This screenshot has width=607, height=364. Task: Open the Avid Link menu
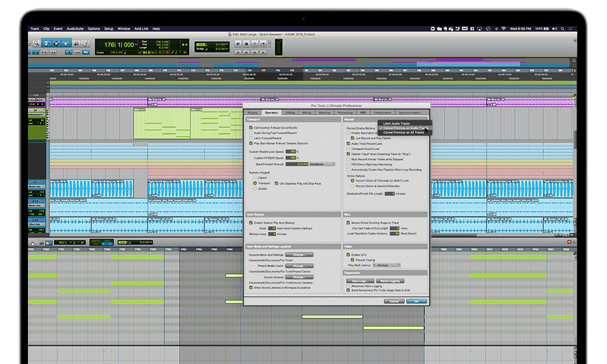(141, 29)
